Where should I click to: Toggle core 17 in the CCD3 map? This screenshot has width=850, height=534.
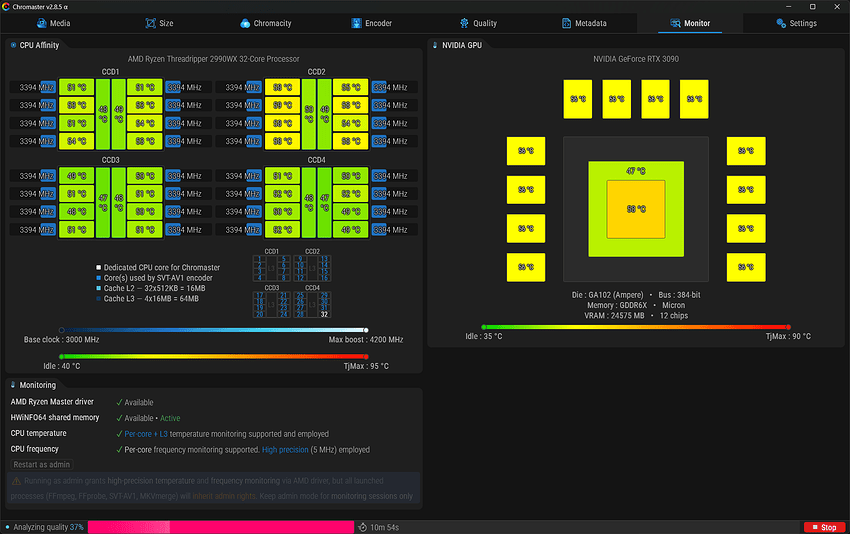coord(260,296)
